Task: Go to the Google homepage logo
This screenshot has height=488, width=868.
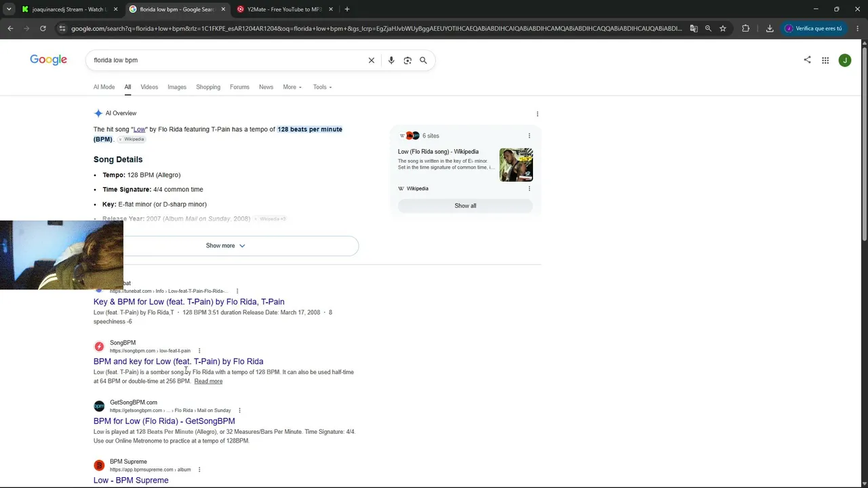Action: click(x=48, y=60)
